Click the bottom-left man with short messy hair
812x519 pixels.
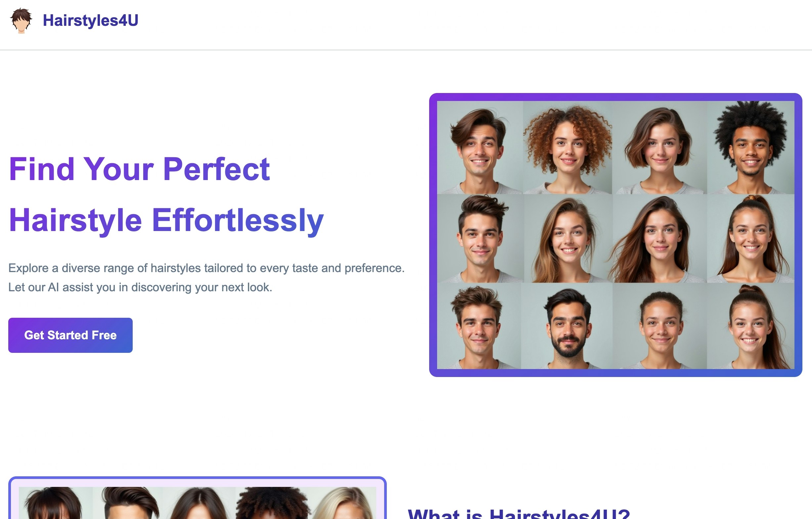[x=479, y=326]
